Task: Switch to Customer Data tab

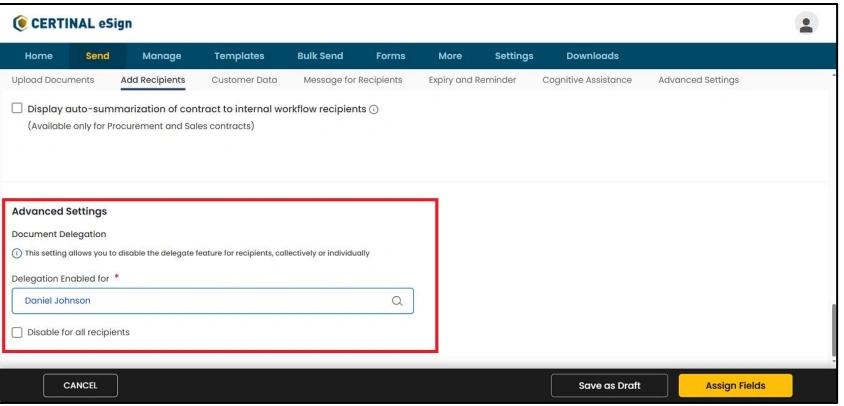Action: [x=244, y=80]
